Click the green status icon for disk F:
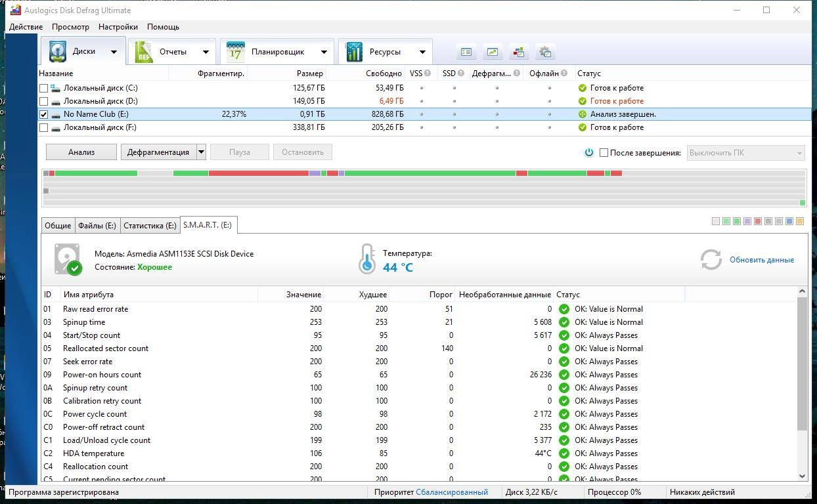The width and height of the screenshot is (817, 504). pos(582,127)
